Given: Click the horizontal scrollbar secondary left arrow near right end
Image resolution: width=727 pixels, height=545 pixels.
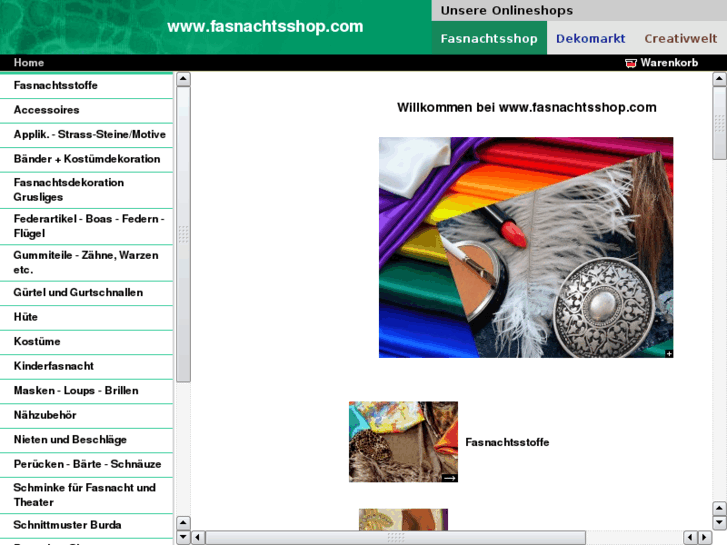Looking at the screenshot, I should coord(690,538).
